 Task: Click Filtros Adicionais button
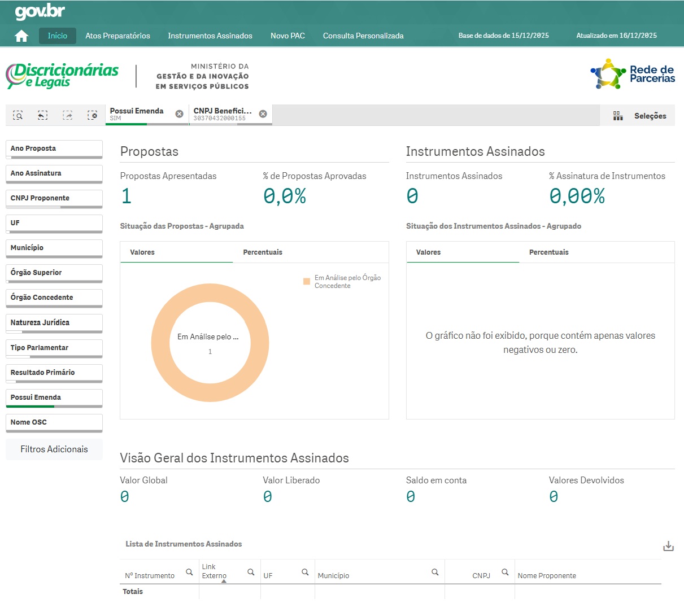coord(54,449)
